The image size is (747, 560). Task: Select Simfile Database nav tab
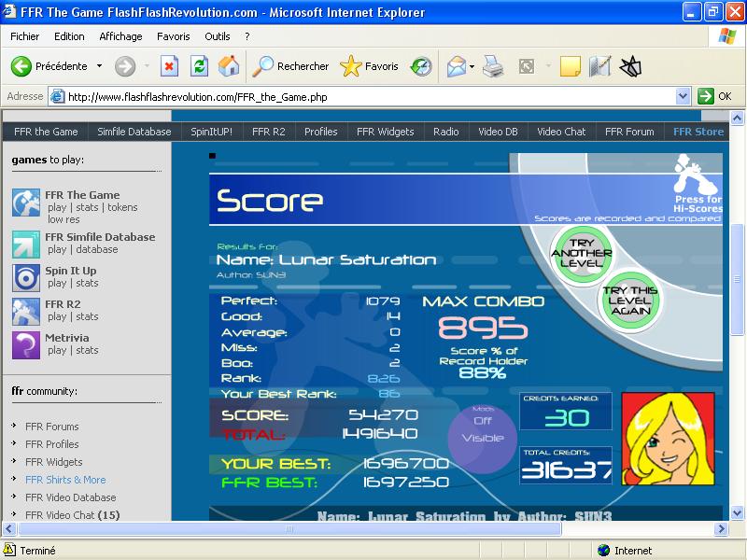pos(134,132)
